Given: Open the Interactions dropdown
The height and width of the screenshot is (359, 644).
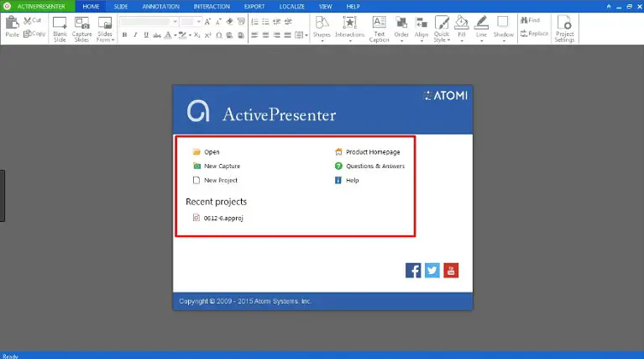Looking at the screenshot, I should [x=349, y=29].
